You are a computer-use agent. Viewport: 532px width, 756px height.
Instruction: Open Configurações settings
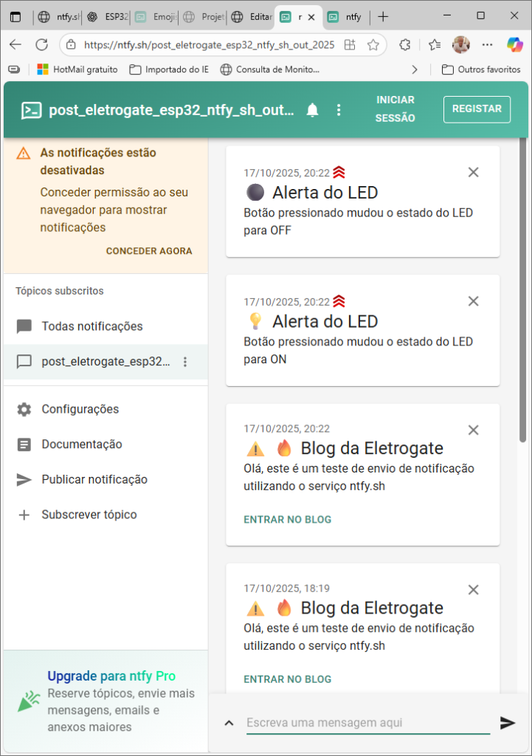tap(80, 409)
